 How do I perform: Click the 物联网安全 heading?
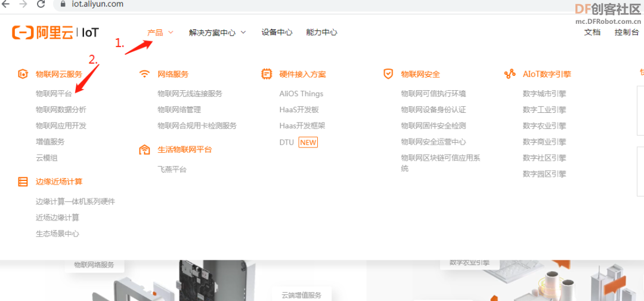tap(420, 75)
